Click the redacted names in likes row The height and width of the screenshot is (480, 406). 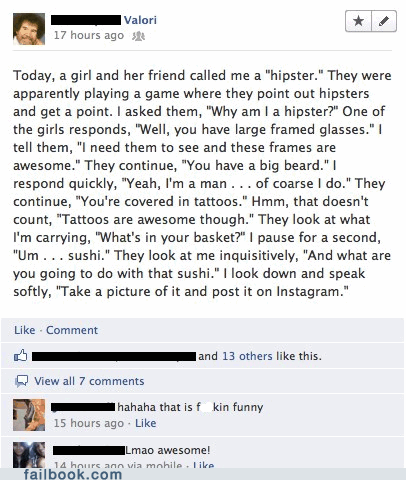coord(114,356)
